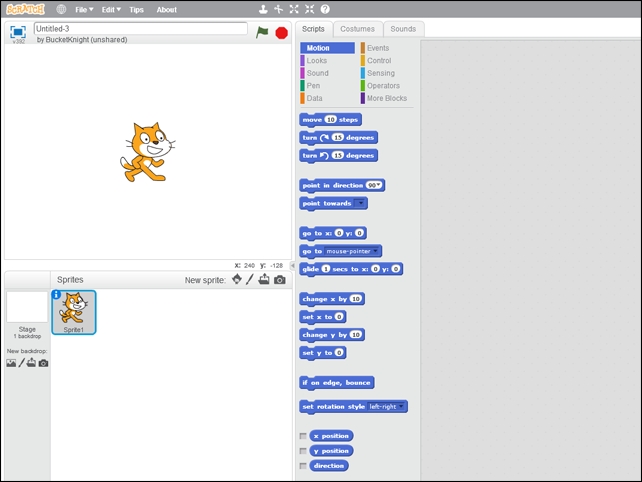642x482 pixels.
Task: Select the Looks block category
Action: 317,61
